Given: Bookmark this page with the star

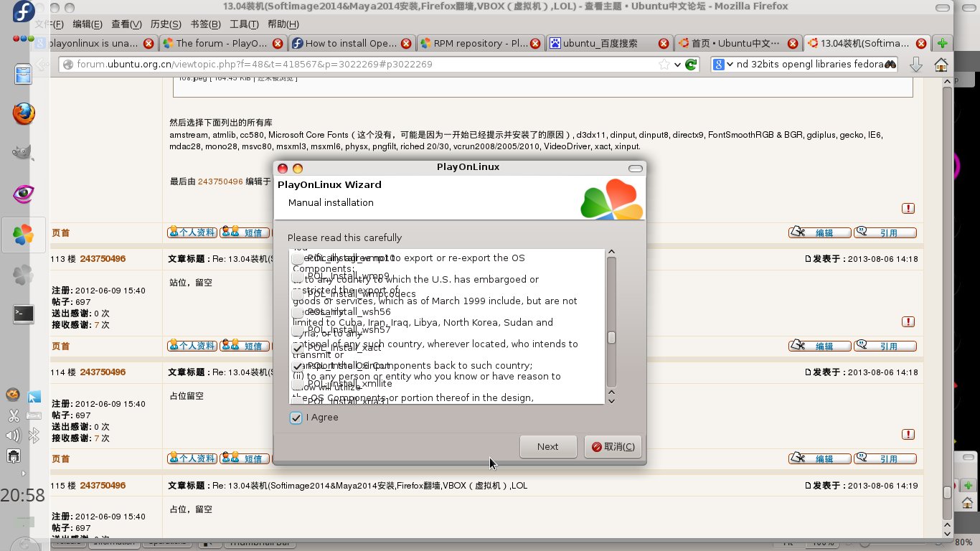Looking at the screenshot, I should pos(665,65).
